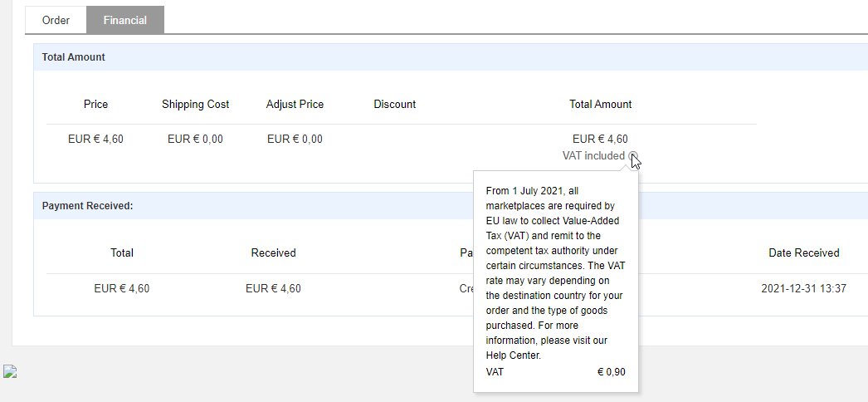
Task: Click the Total Amount section header
Action: coord(74,57)
